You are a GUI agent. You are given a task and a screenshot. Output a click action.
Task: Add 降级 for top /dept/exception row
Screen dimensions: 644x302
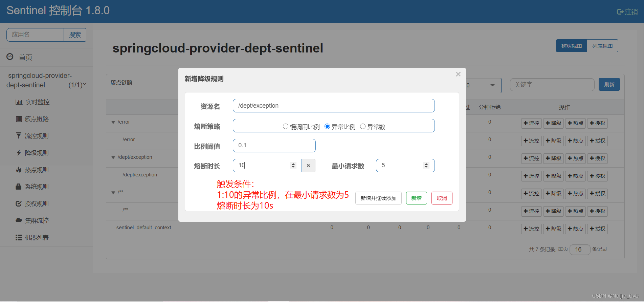[553, 158]
